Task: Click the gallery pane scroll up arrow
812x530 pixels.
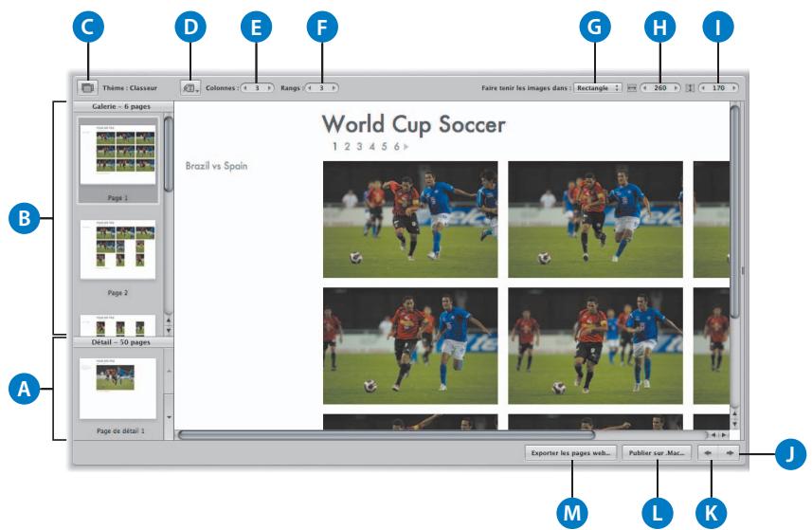Action: click(x=169, y=320)
